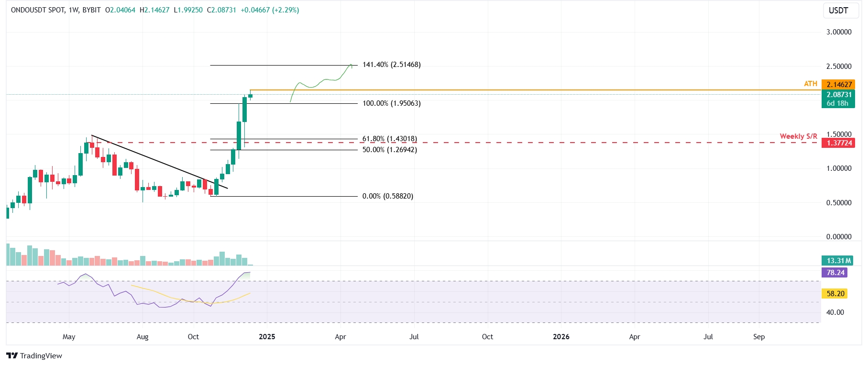
Task: Click the 0.00% (0.58820) Fibonacci label
Action: [387, 196]
